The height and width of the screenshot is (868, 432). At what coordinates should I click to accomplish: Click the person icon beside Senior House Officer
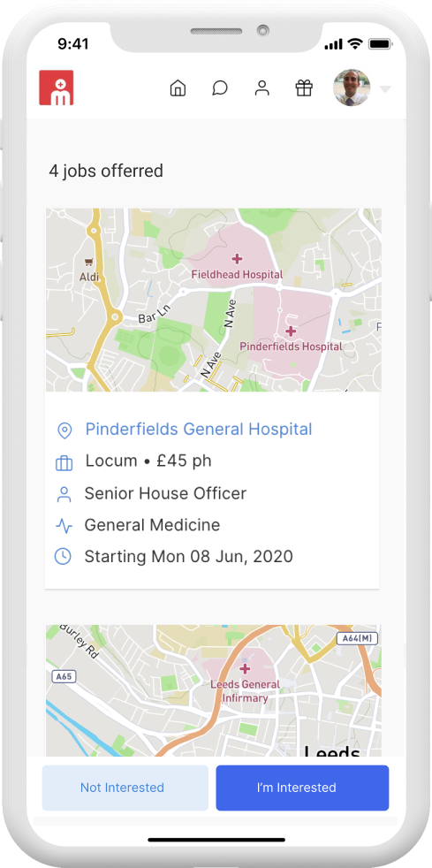[x=64, y=494]
